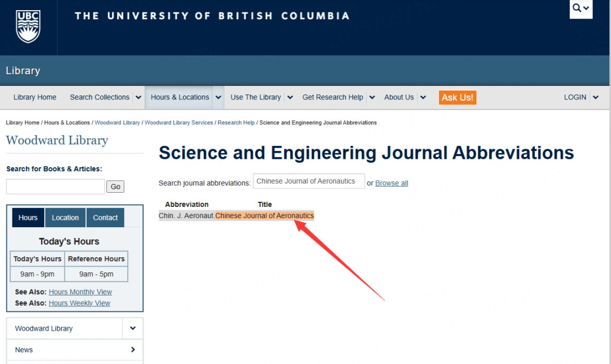Open the News sidebar item
This screenshot has height=364, width=611.
pyautogui.click(x=24, y=350)
